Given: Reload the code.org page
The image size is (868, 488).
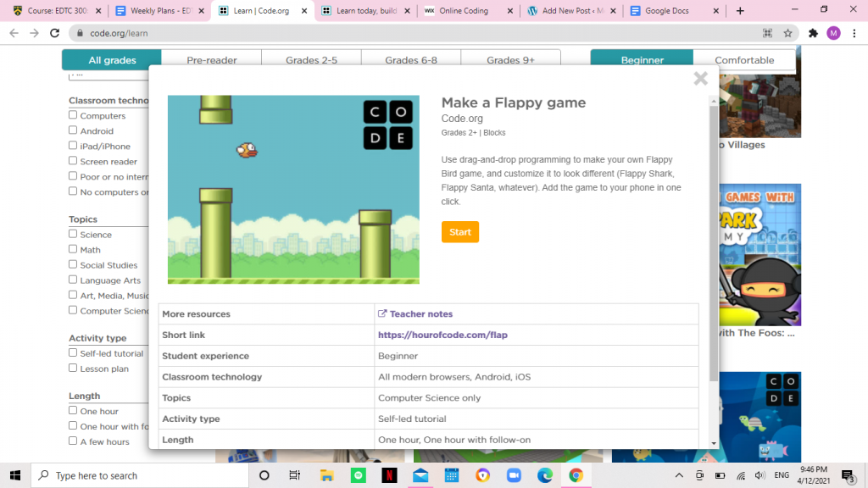Looking at the screenshot, I should point(54,33).
